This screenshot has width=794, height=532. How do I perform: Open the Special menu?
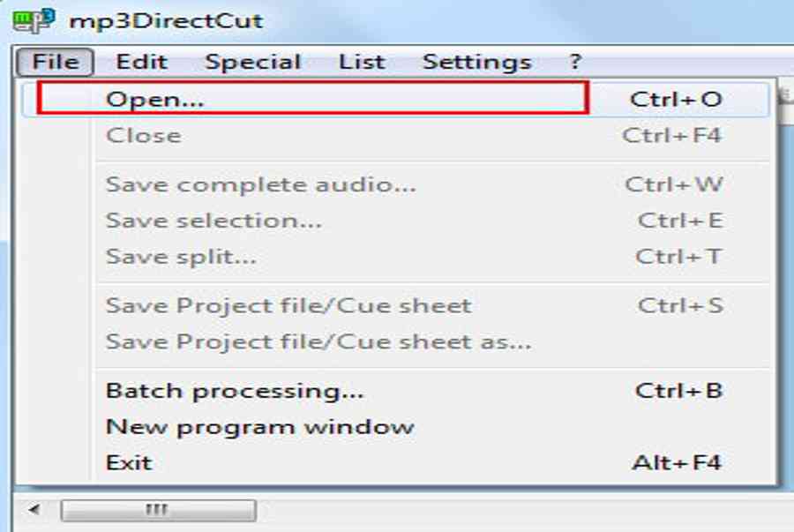click(x=252, y=63)
